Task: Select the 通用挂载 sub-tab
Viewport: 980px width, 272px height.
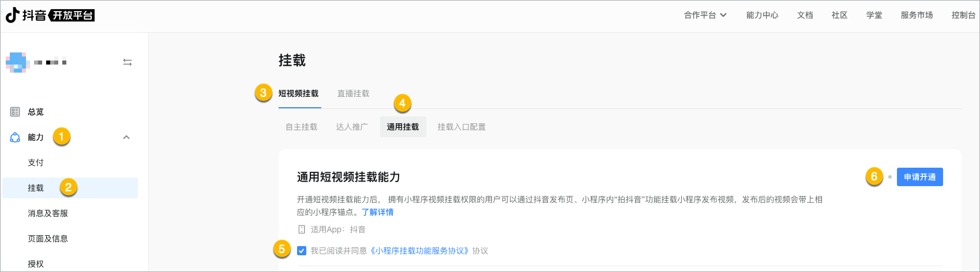Action: pyautogui.click(x=403, y=127)
